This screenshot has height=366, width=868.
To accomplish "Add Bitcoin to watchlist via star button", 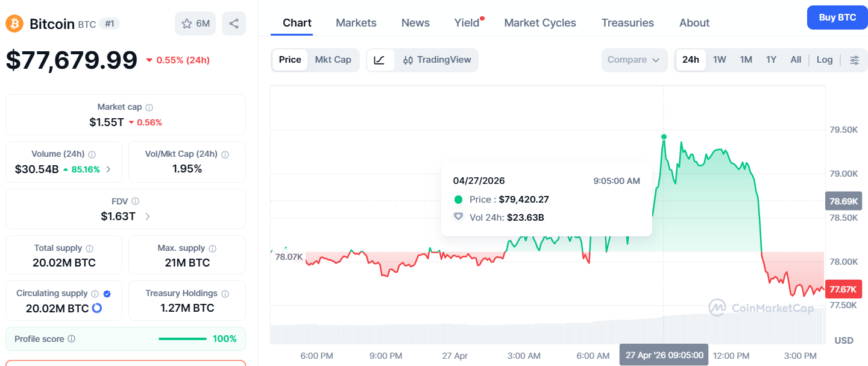I will (x=195, y=24).
